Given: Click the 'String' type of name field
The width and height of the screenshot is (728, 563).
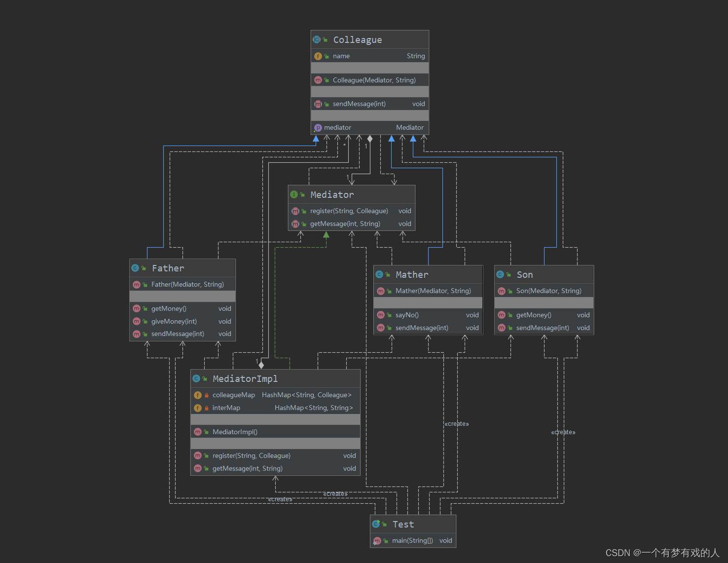Looking at the screenshot, I should click(416, 56).
